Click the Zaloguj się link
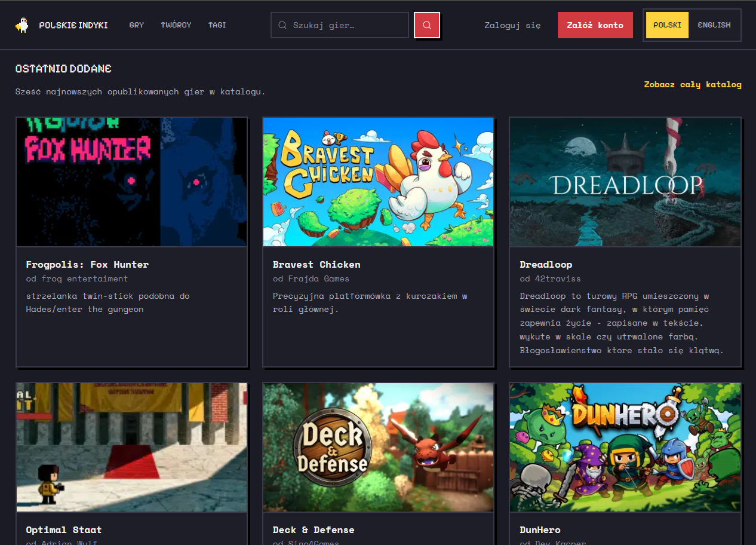This screenshot has width=756, height=545. tap(512, 25)
